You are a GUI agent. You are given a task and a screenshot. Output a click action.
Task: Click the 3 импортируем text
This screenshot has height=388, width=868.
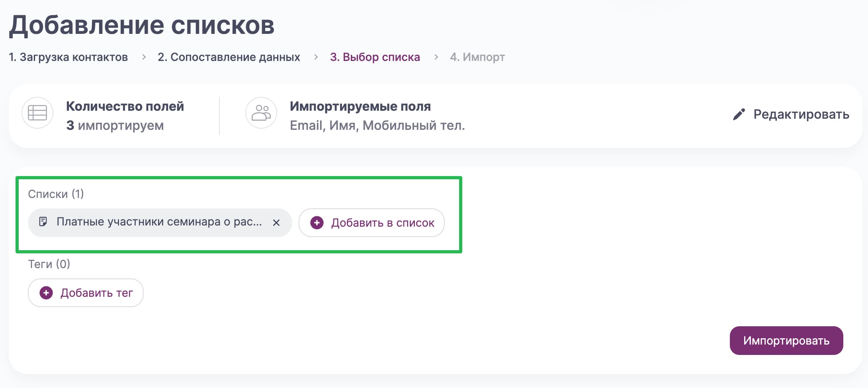(x=115, y=125)
